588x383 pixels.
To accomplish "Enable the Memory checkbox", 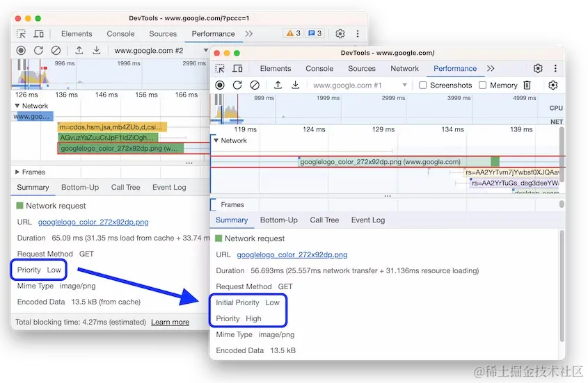I will click(x=483, y=85).
